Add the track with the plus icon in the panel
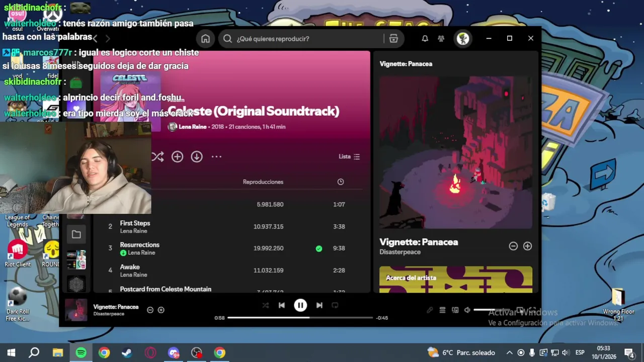Image resolution: width=644 pixels, height=362 pixels. [527, 246]
